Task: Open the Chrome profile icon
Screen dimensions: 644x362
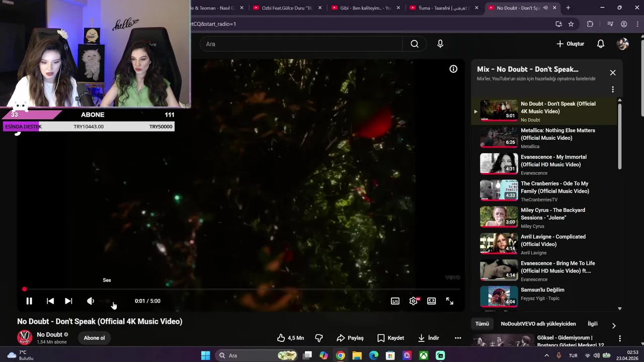Action: pyautogui.click(x=624, y=24)
